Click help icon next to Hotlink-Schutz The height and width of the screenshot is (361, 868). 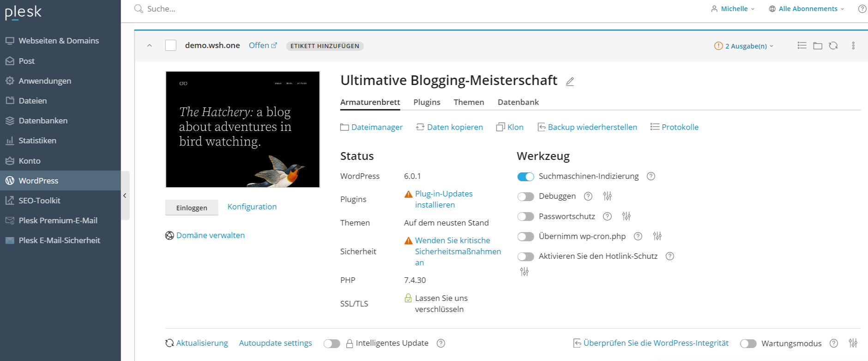click(670, 256)
